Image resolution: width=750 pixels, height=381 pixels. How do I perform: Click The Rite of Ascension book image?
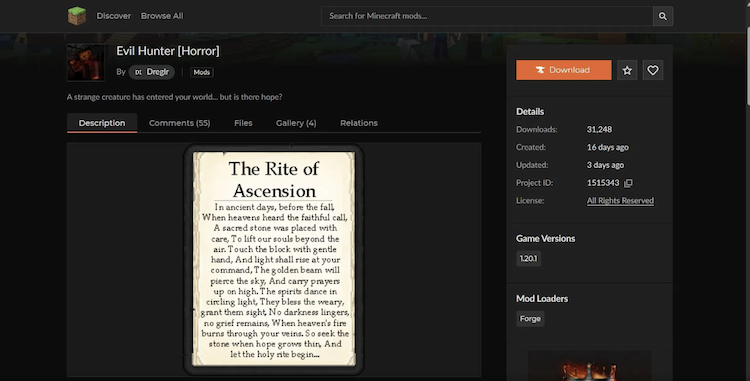pyautogui.click(x=274, y=259)
